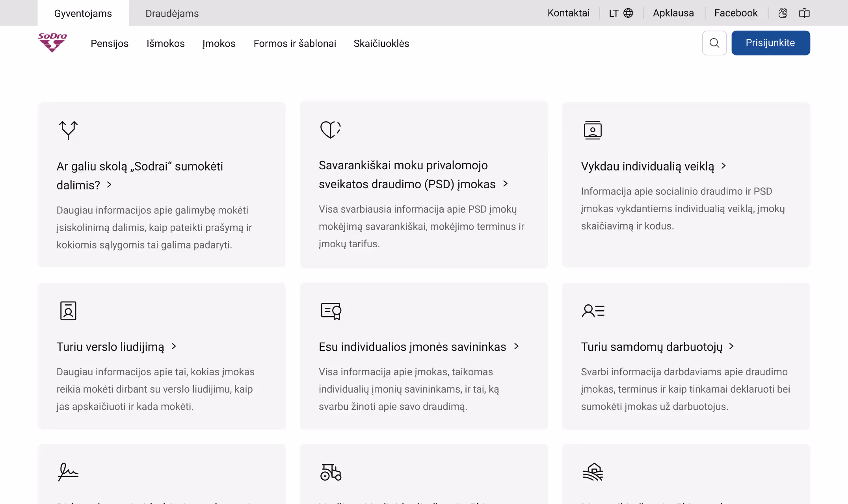This screenshot has height=504, width=848.
Task: Open Vykdau individualią veiklą link
Action: (647, 166)
